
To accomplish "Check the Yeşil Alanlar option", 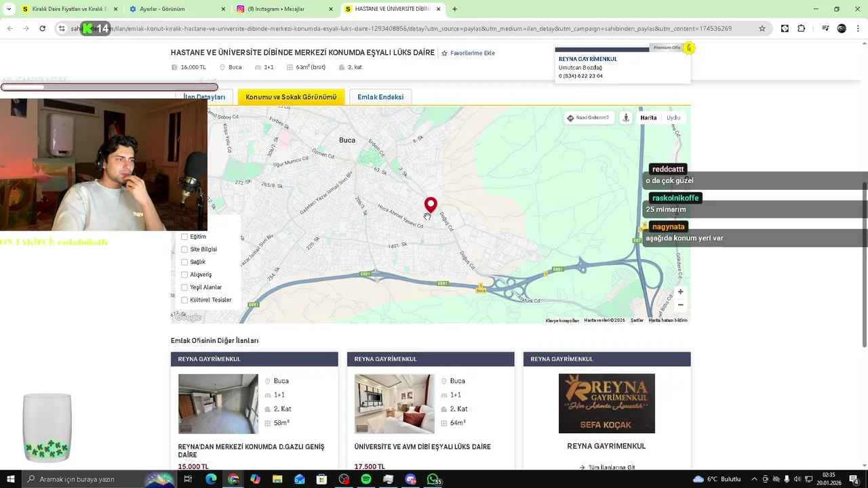I will pyautogui.click(x=184, y=287).
